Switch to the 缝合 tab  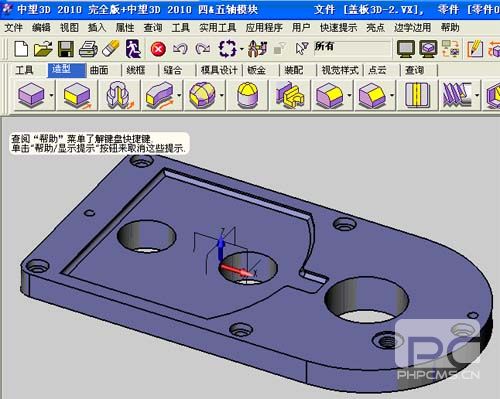point(172,70)
